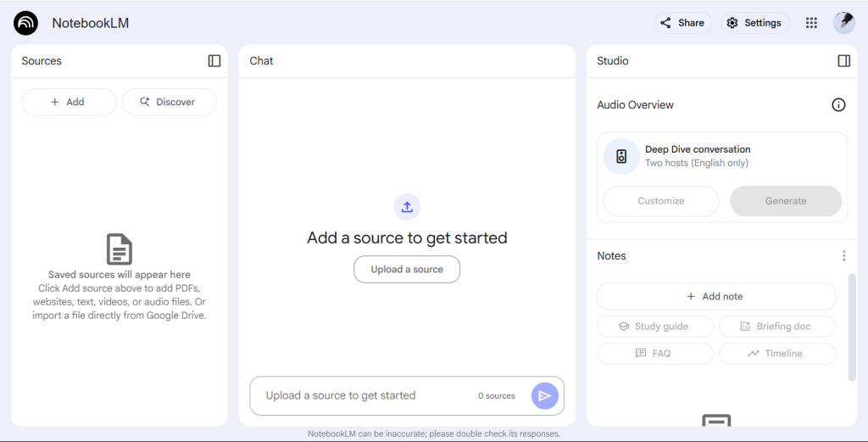Show Audio Overview info
Screen dimensions: 868x442
click(838, 104)
